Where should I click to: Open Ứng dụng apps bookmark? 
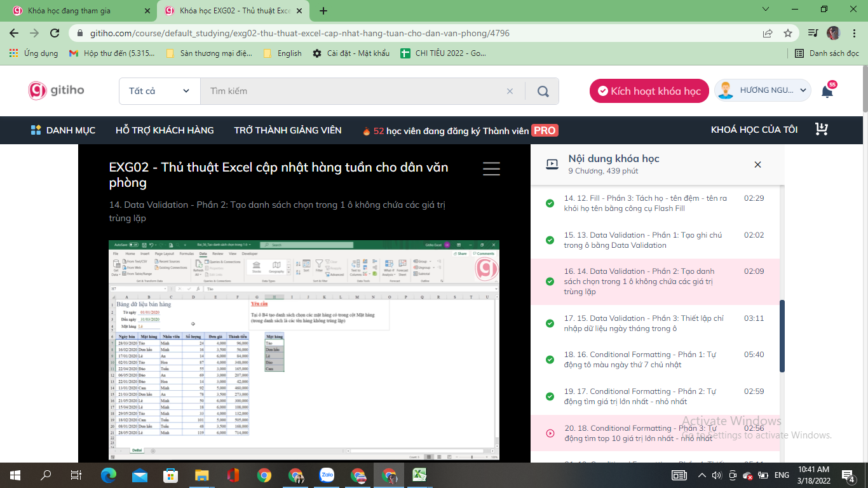(34, 53)
